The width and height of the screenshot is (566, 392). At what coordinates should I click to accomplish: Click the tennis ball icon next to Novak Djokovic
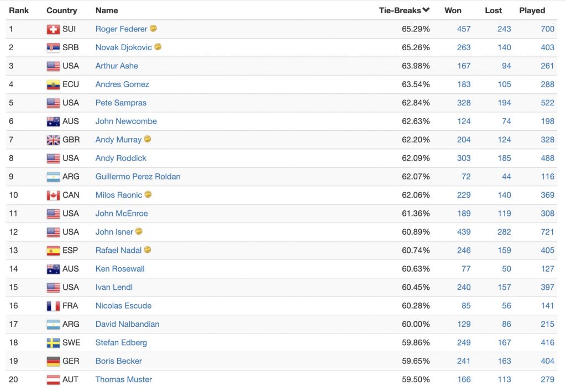click(x=158, y=46)
